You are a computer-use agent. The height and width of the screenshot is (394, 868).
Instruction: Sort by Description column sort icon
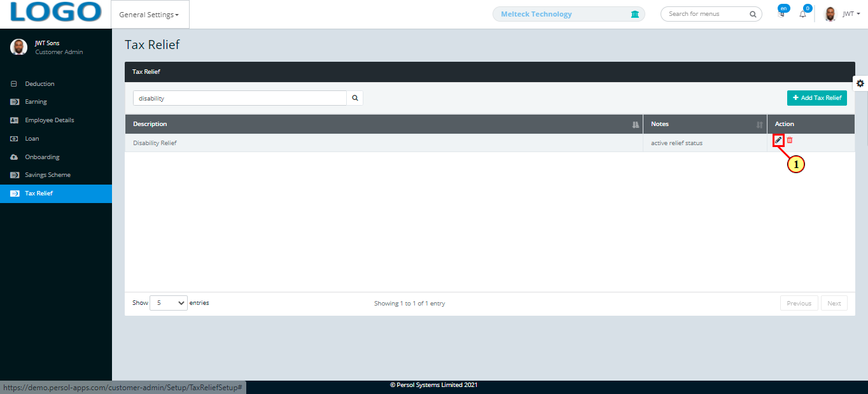tap(635, 124)
